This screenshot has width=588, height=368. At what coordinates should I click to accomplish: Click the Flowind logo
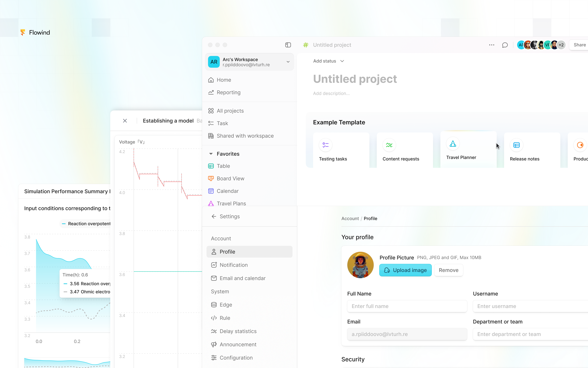click(35, 32)
